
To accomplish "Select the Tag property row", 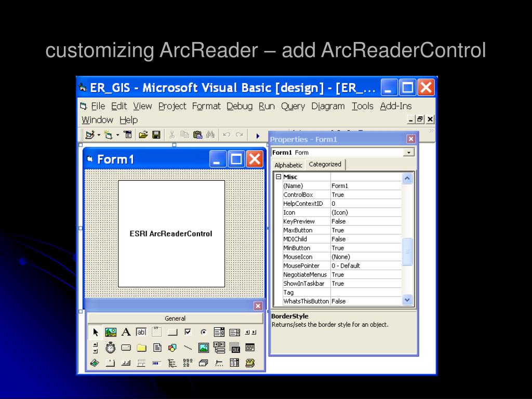I will tap(342, 292).
